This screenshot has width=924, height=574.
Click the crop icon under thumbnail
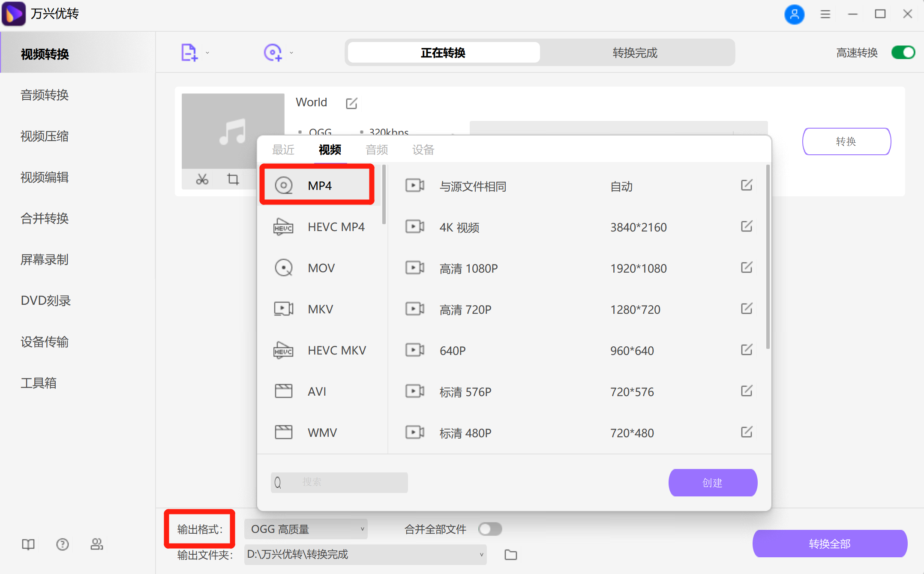coord(233,179)
